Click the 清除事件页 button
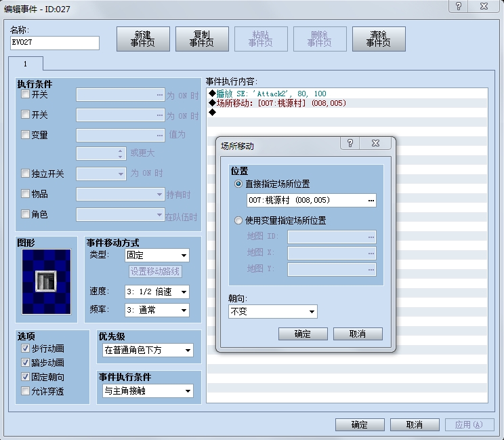504x440 pixels. coord(379,39)
